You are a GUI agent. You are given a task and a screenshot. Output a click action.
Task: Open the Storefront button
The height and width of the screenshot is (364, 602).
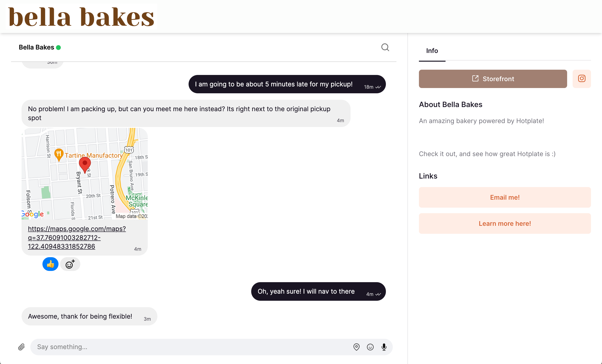(x=493, y=79)
